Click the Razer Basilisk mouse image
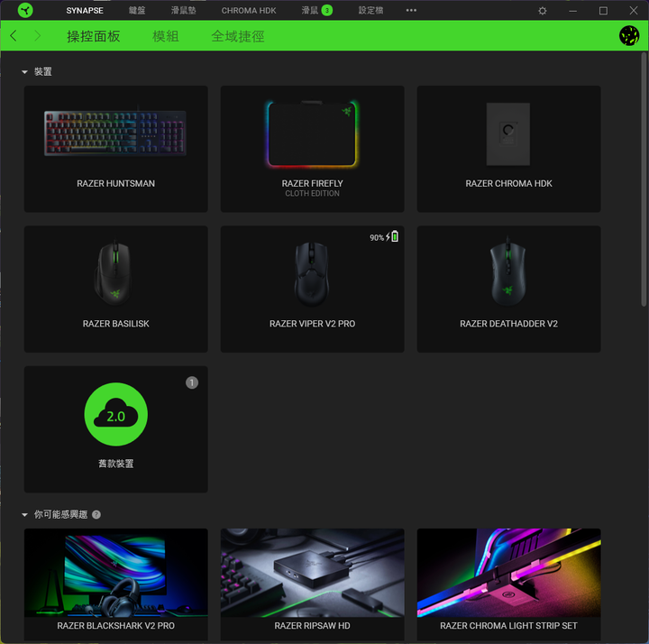 coord(114,272)
